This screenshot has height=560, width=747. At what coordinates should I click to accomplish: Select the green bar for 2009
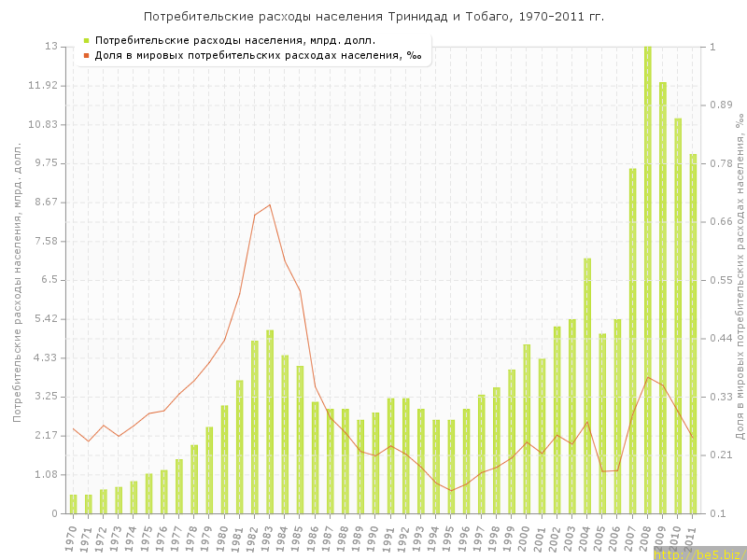[x=662, y=298]
